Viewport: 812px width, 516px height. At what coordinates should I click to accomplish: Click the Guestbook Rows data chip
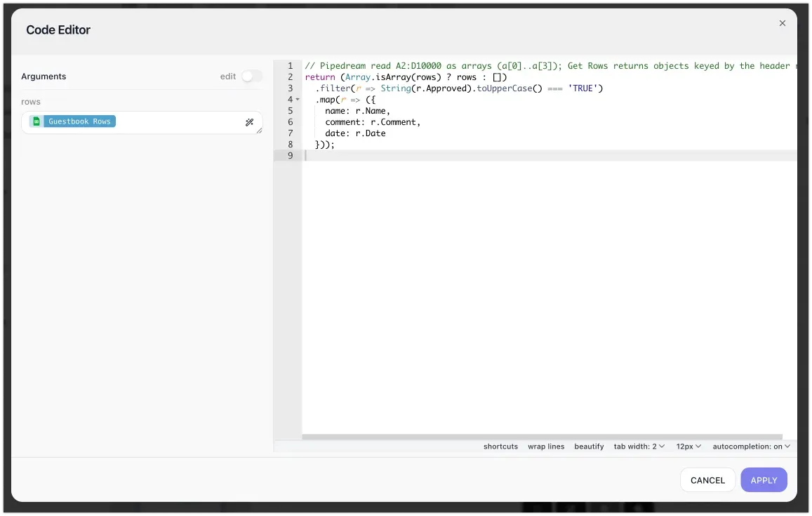click(x=72, y=121)
